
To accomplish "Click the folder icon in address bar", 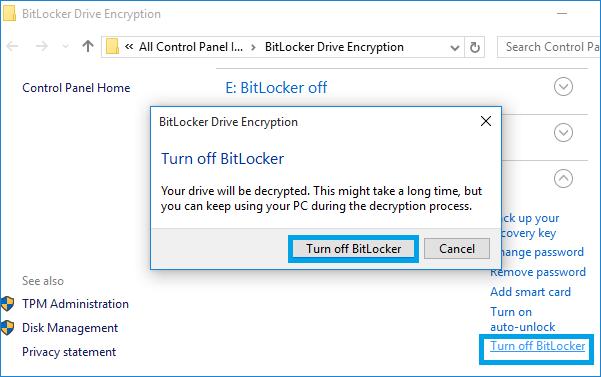I will 112,47.
